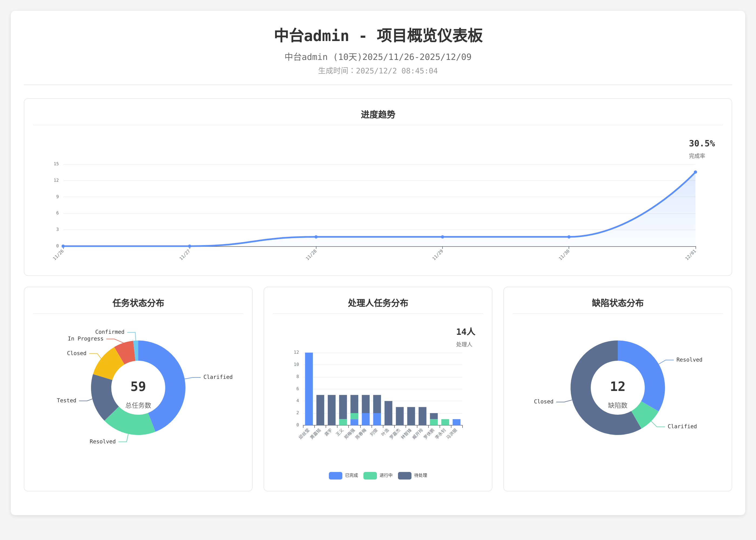Select the 11/30 point on progress line

point(569,237)
